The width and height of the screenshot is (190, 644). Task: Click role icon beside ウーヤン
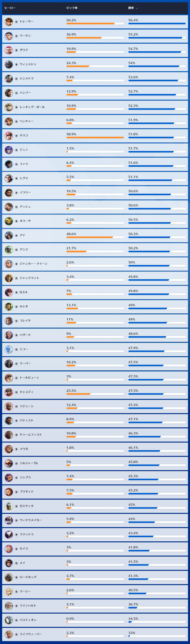pos(16,36)
